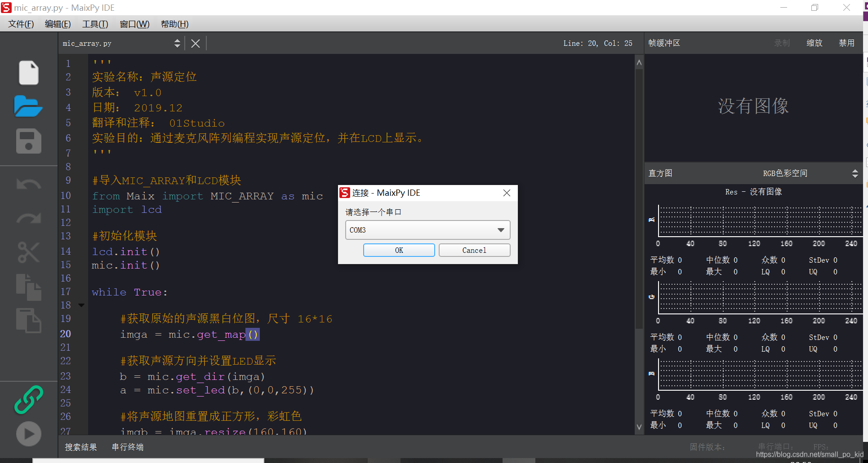Click scroll down arrow of code editor
Image resolution: width=868 pixels, height=463 pixels.
[x=639, y=427]
